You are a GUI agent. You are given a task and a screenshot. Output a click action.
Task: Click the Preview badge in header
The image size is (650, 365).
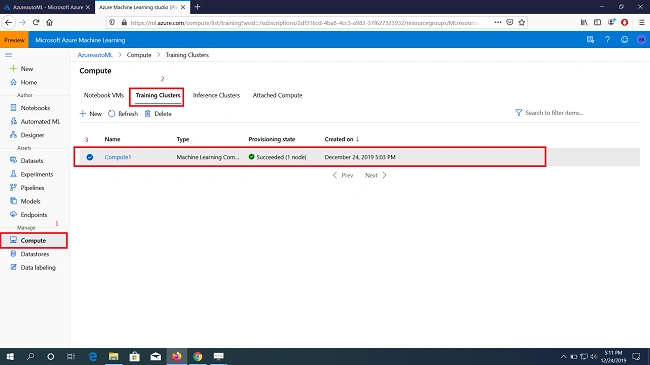[x=14, y=40]
